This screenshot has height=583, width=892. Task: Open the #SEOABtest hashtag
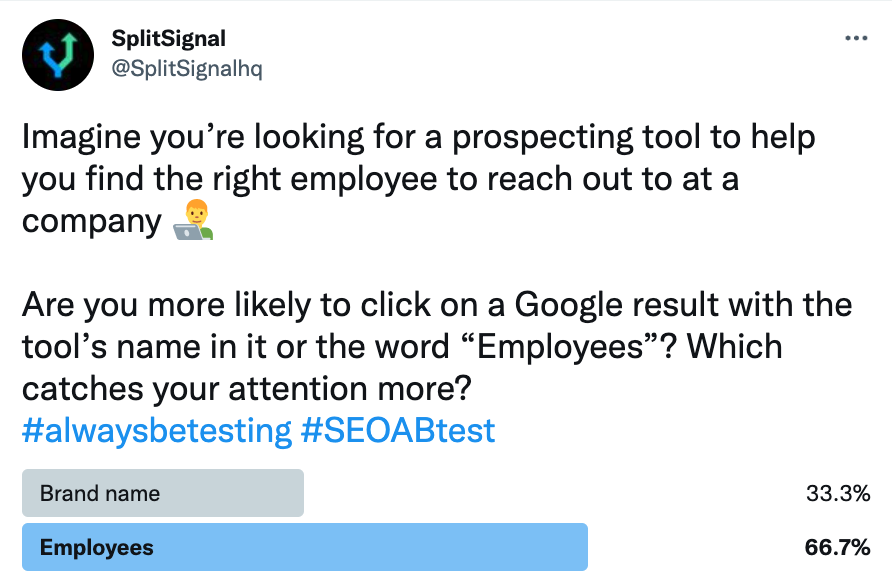click(397, 430)
